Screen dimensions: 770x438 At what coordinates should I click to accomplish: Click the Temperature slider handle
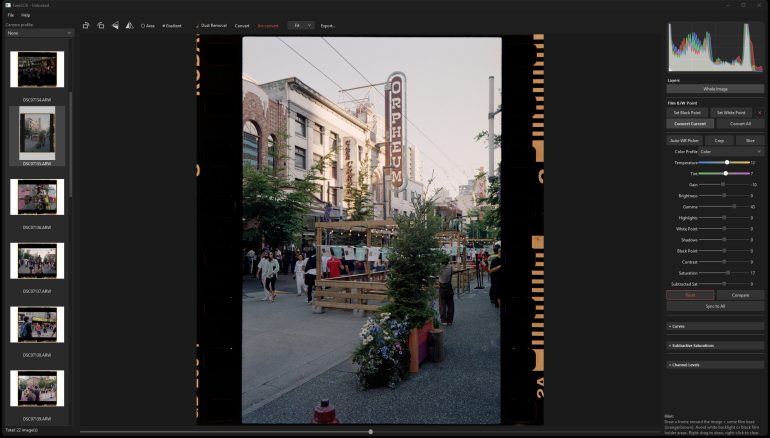[727, 163]
